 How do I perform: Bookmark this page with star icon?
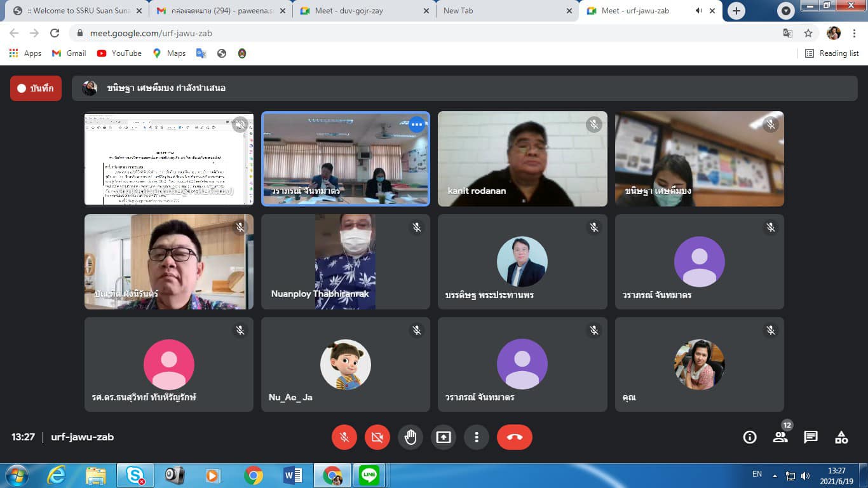[x=808, y=33]
